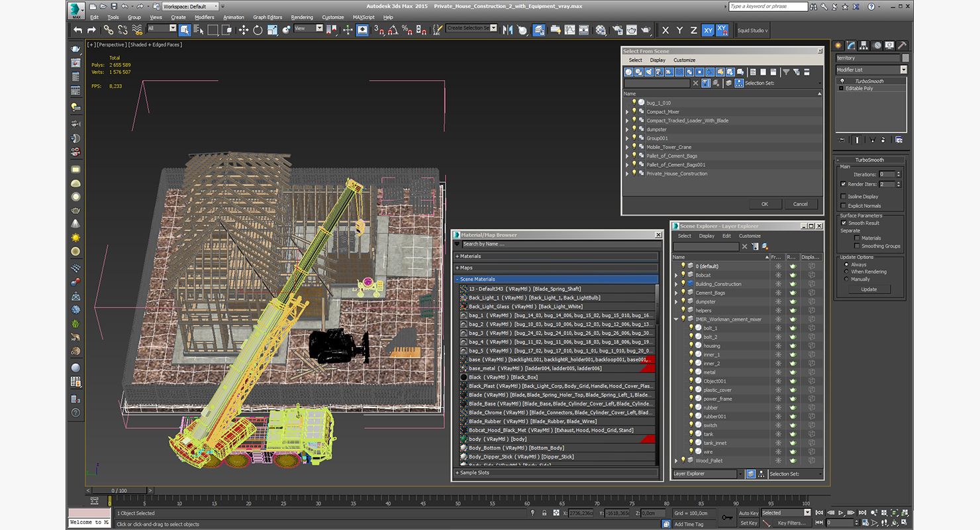The image size is (980, 530).
Task: Uncheck the Smooth Result checkbox
Action: 843,223
